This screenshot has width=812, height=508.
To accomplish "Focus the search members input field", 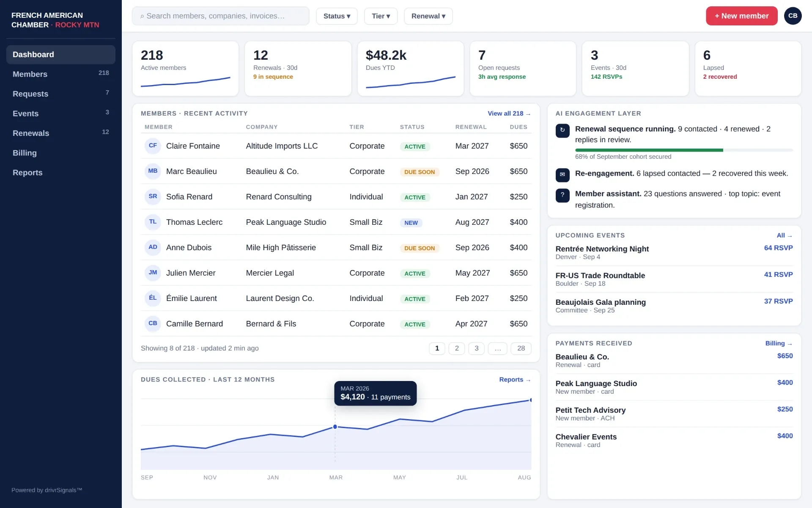I will pyautogui.click(x=221, y=16).
